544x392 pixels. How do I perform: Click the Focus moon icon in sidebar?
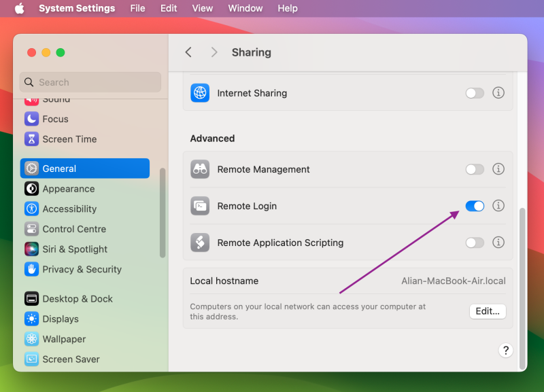(x=31, y=119)
